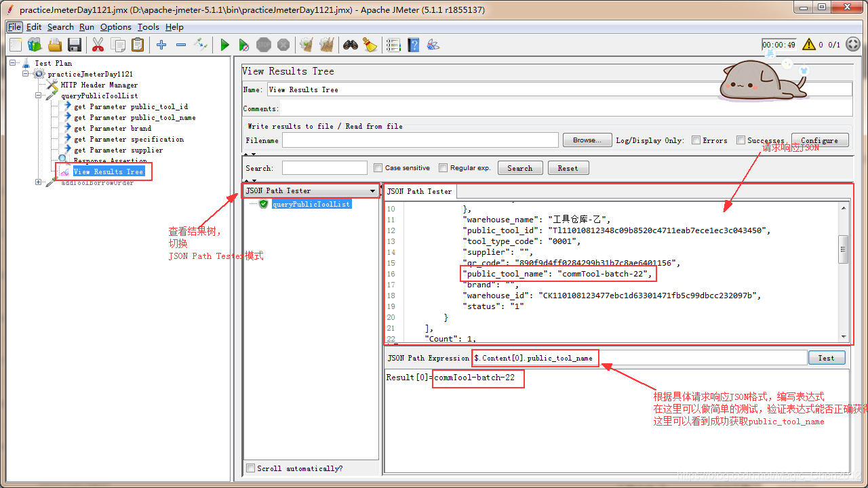
Task: Select get Parameter specification sampler
Action: (x=128, y=139)
